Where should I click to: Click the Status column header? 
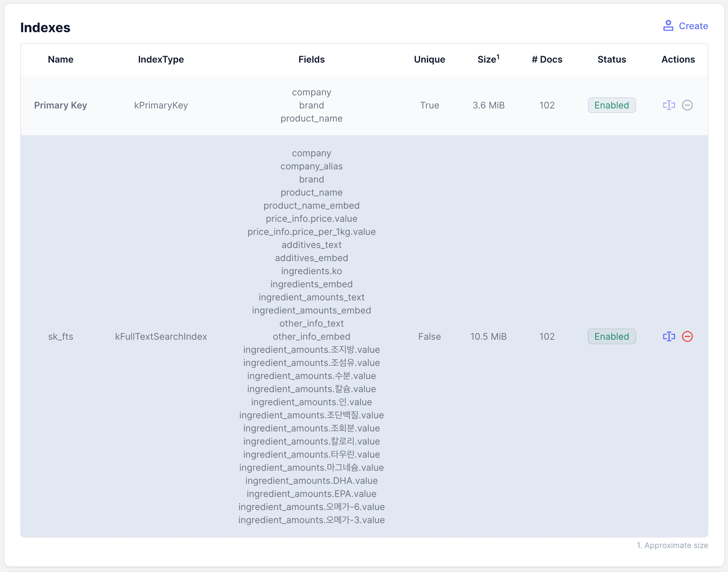(x=611, y=59)
